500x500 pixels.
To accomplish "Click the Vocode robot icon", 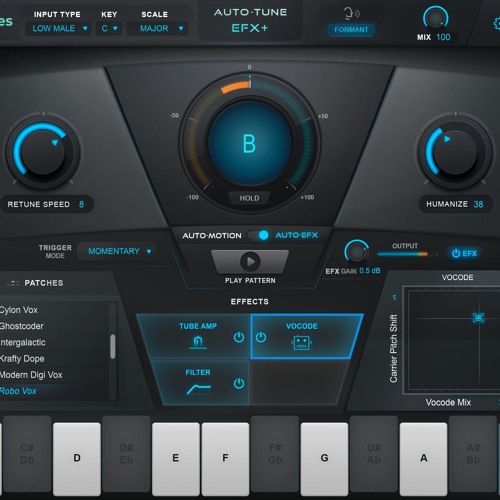I will tap(301, 342).
